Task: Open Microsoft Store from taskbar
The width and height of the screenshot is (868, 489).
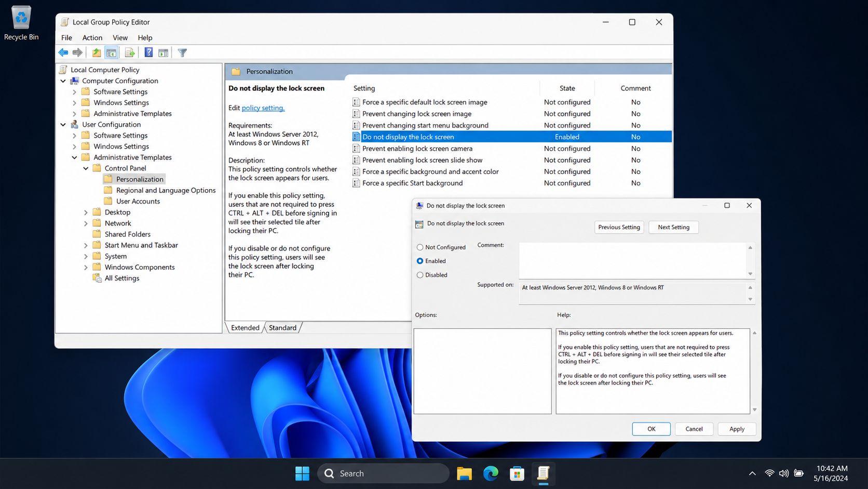Action: click(x=517, y=473)
